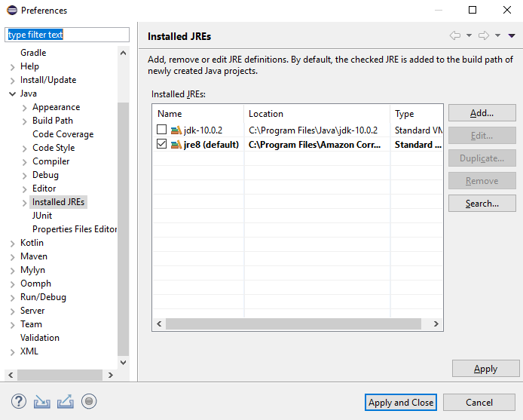Image resolution: width=523 pixels, height=420 pixels.
Task: Click the type filter text field
Action: (x=68, y=35)
